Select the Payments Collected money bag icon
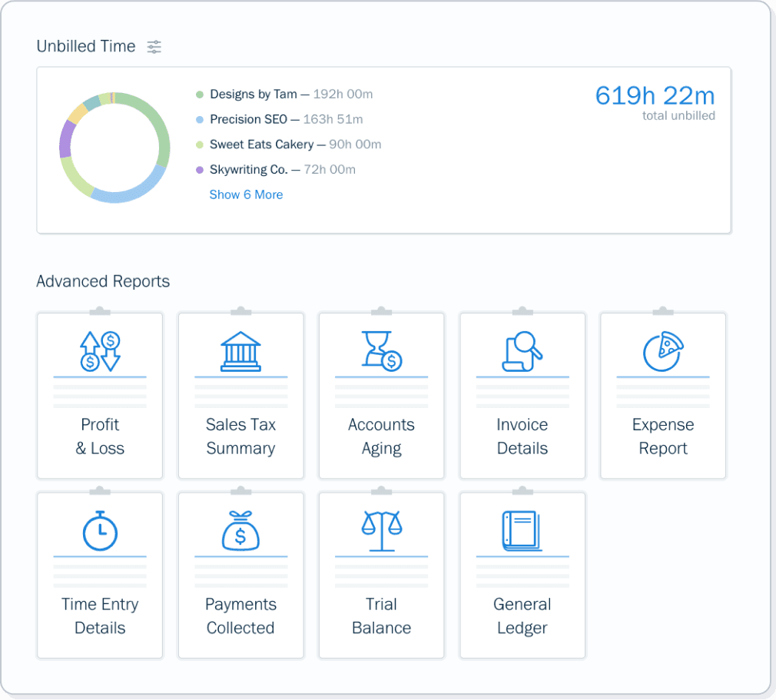The image size is (776, 700). click(240, 530)
